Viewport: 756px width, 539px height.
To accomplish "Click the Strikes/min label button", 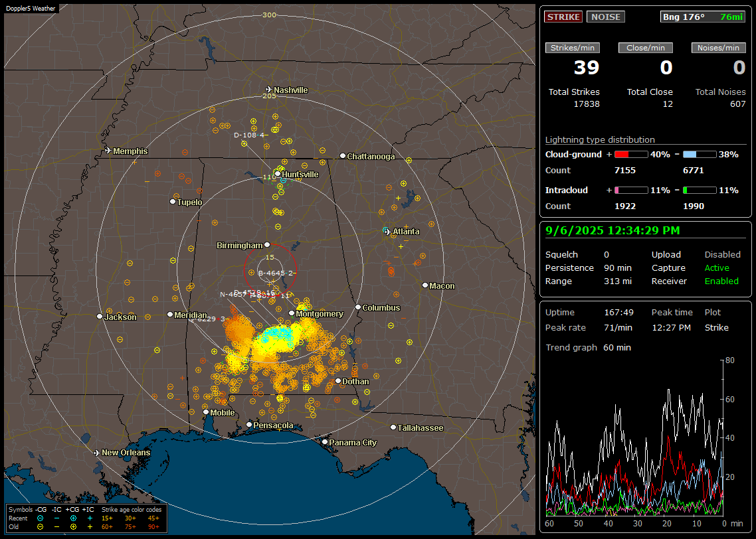I will point(572,48).
